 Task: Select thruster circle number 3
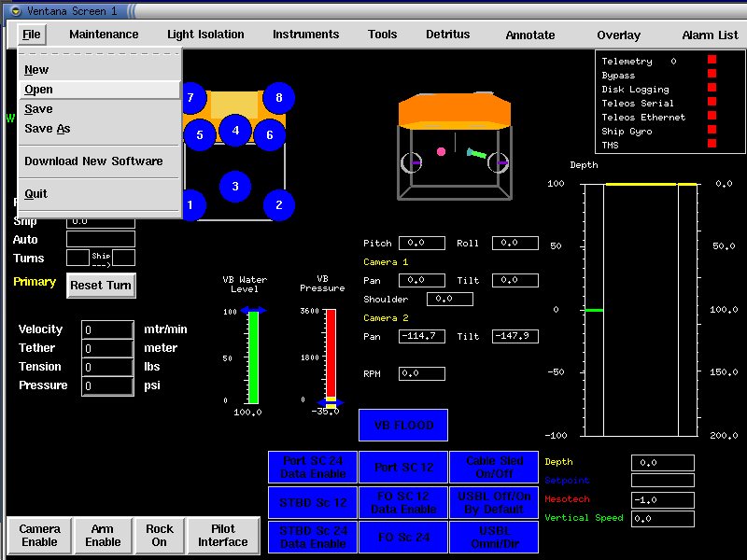click(235, 186)
